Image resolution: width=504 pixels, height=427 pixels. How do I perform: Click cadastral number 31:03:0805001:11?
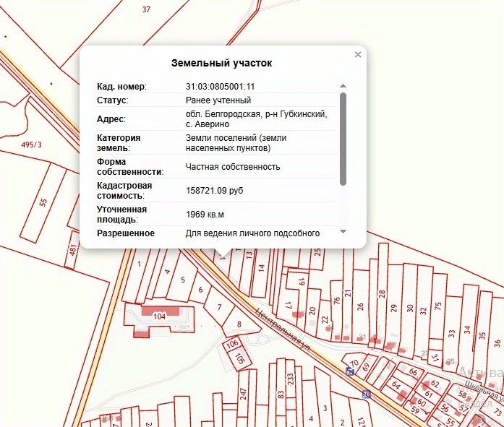(x=220, y=87)
